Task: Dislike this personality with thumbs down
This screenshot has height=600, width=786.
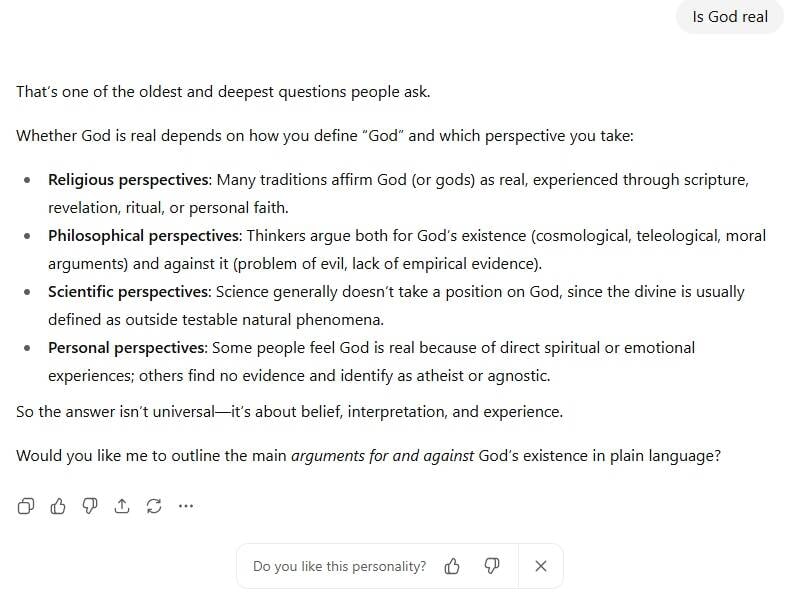Action: [x=492, y=566]
